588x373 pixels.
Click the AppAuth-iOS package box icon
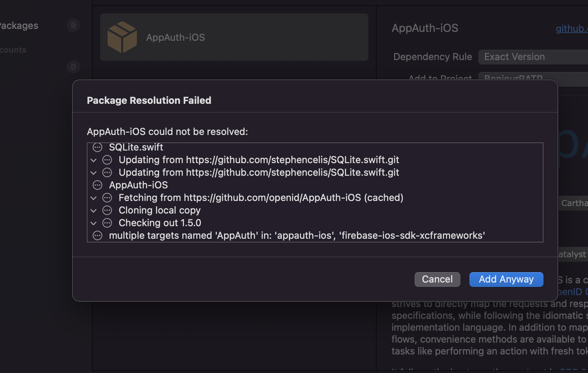click(x=122, y=37)
